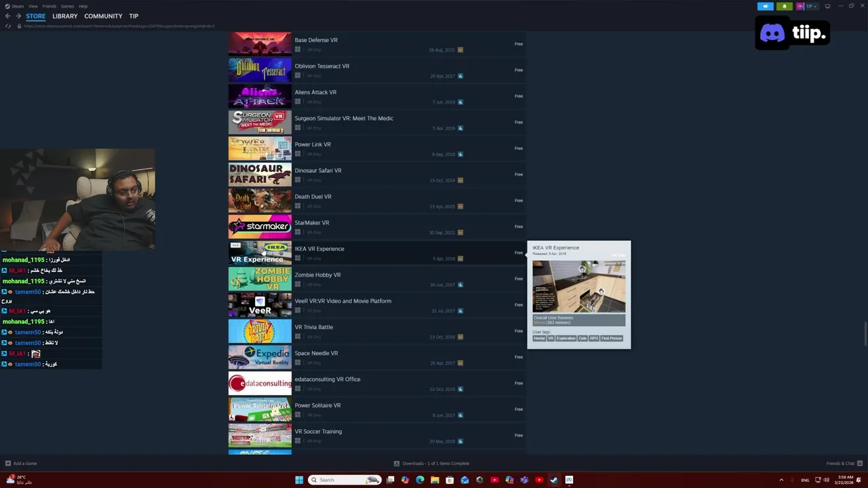Open VR Soccer Training title
This screenshot has height=488, width=868.
point(318,432)
